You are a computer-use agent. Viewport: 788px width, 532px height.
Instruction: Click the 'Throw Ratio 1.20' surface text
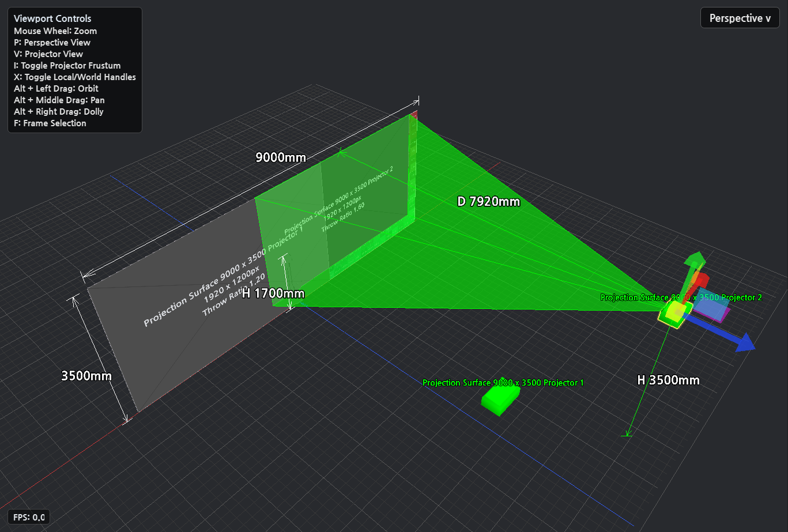pos(234,294)
